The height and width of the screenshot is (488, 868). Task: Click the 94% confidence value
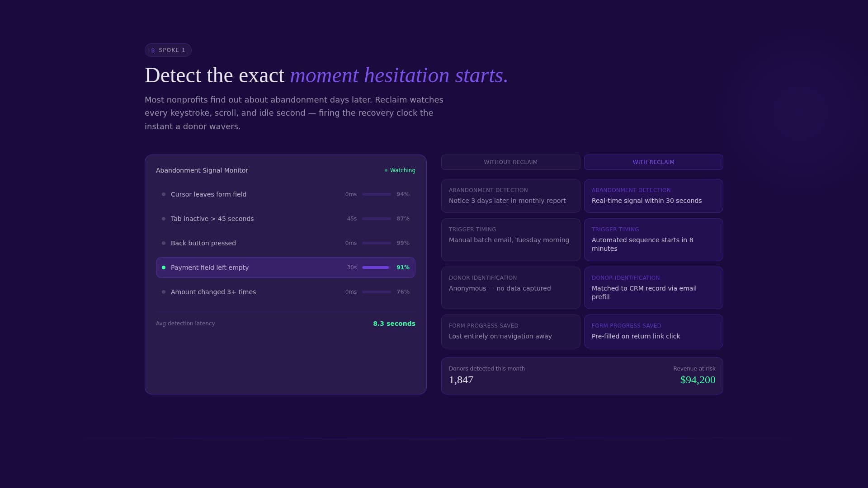(x=403, y=194)
